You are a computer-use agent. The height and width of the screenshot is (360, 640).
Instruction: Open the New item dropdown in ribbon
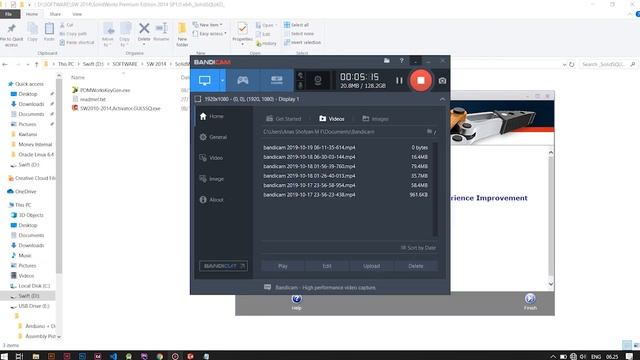point(208,25)
